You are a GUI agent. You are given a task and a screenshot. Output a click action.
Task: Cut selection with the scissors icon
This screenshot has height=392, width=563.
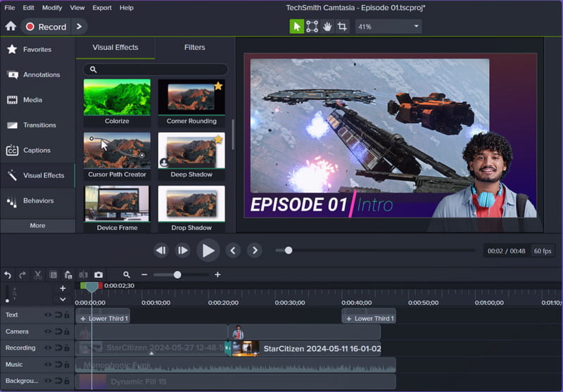pos(38,275)
